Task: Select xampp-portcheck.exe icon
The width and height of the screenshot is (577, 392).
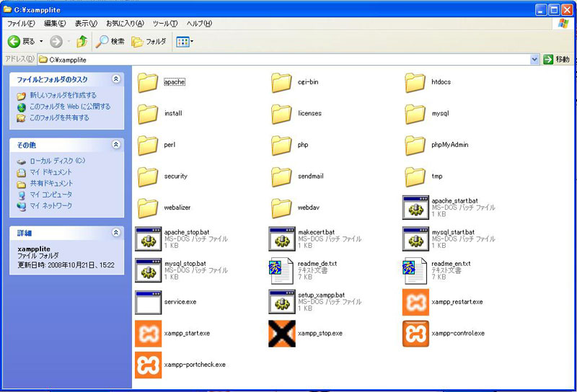Action: tap(149, 365)
